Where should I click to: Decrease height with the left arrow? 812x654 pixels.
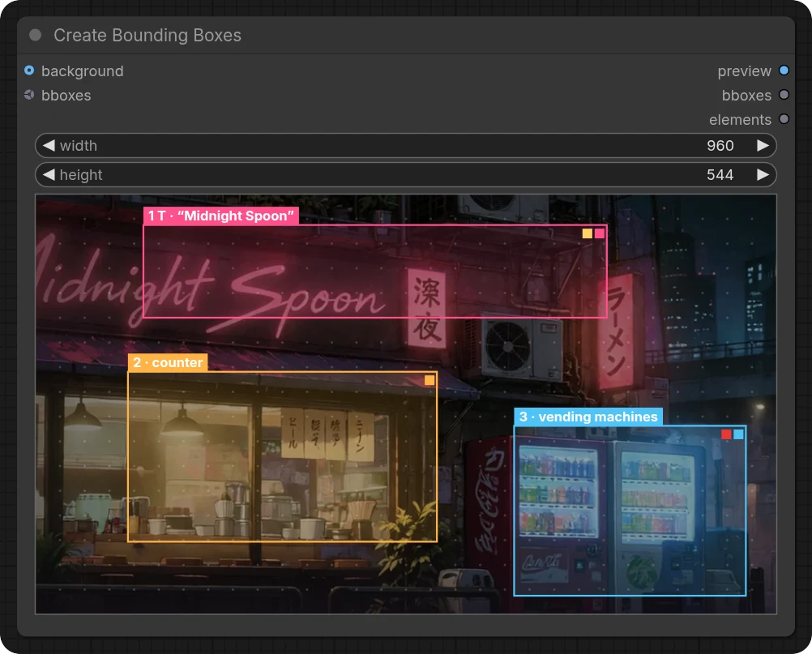tap(49, 174)
